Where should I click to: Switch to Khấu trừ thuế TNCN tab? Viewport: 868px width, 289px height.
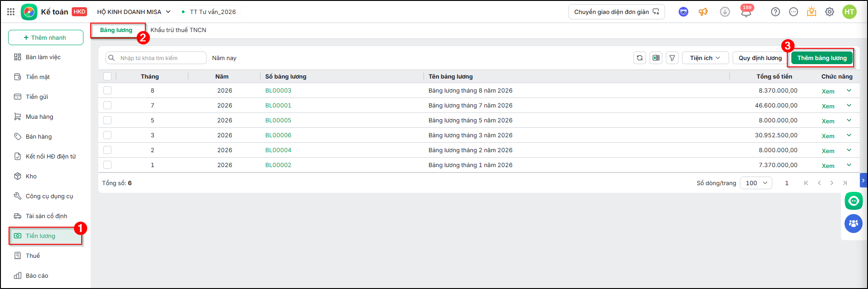[x=178, y=30]
